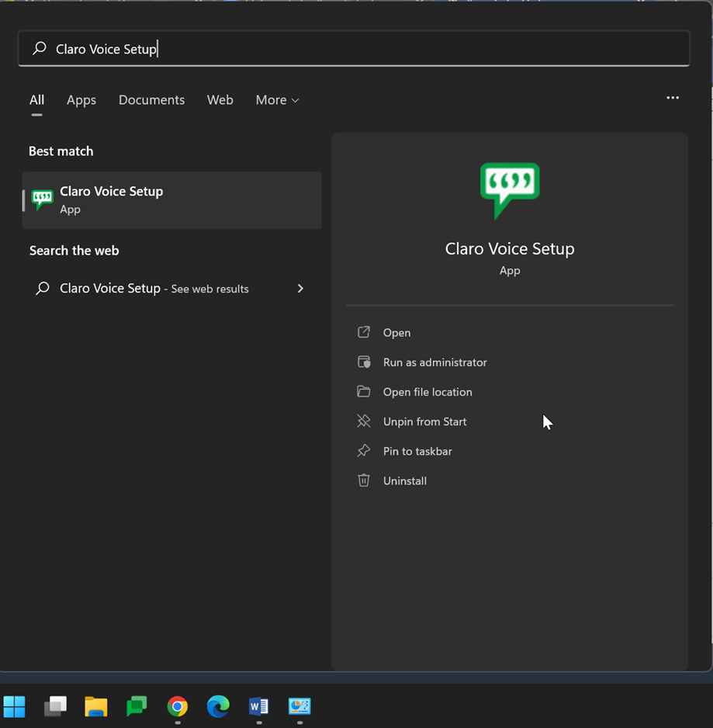This screenshot has height=728, width=713.
Task: Switch to the Web filter tab
Action: pyautogui.click(x=220, y=100)
